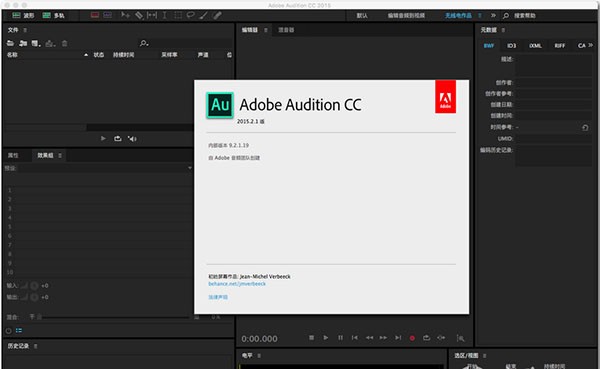Image resolution: width=600 pixels, height=369 pixels.
Task: Click the time reference reset icon
Action: point(585,127)
